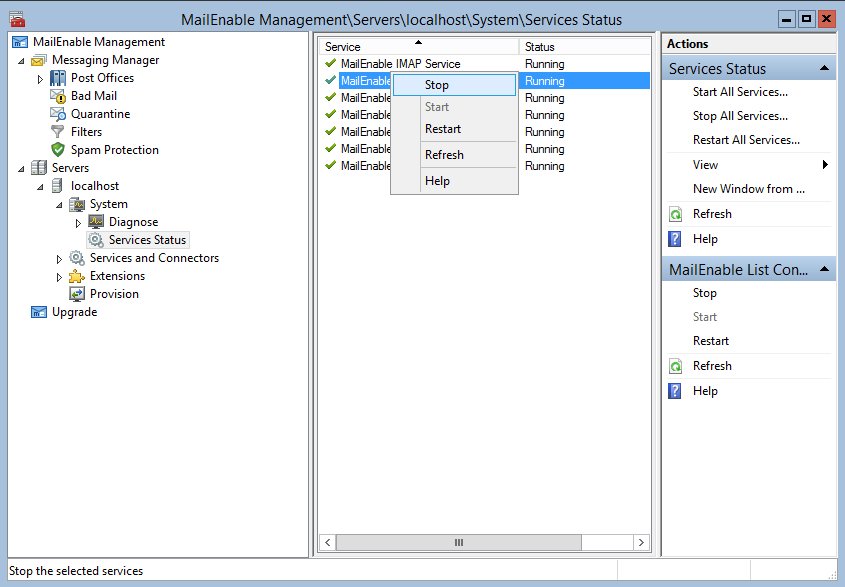Viewport: 845px width, 587px height.
Task: Select Filters in the tree
Action: point(86,132)
